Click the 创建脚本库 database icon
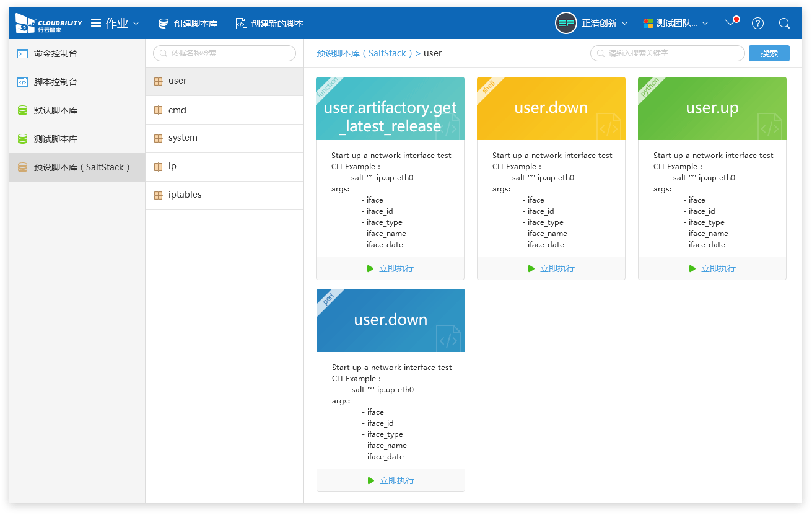The width and height of the screenshot is (812, 515). coord(164,24)
